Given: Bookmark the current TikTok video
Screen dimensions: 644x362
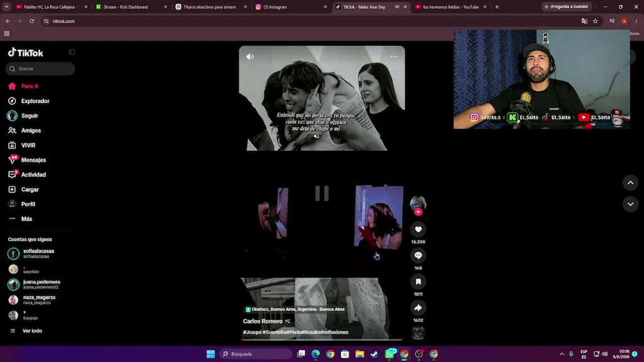Looking at the screenshot, I should (x=418, y=282).
